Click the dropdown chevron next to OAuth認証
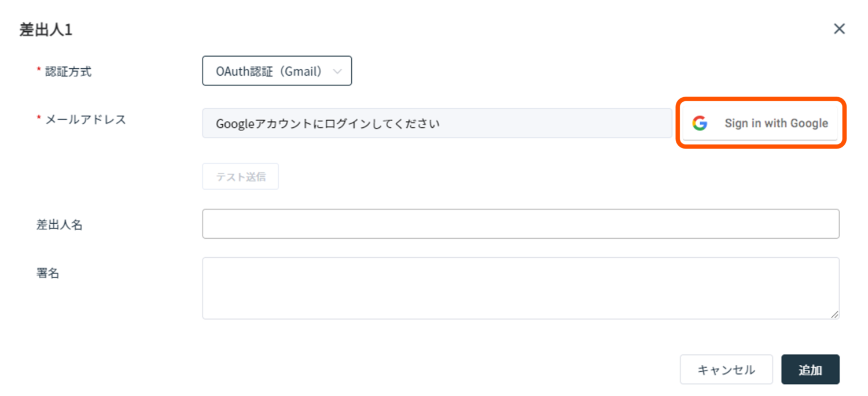The image size is (868, 396). pyautogui.click(x=338, y=71)
